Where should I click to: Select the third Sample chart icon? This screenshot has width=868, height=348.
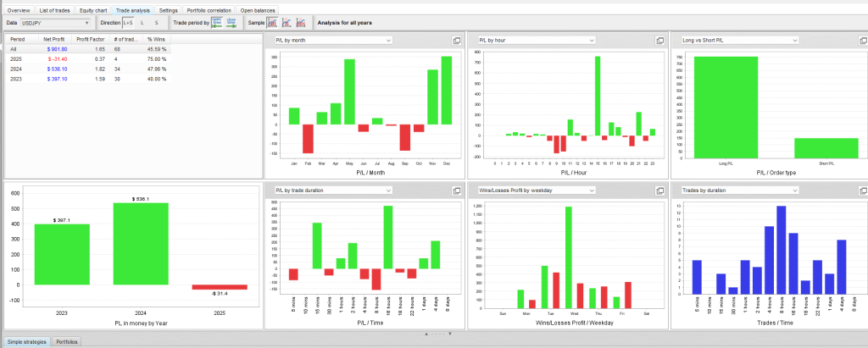click(300, 22)
